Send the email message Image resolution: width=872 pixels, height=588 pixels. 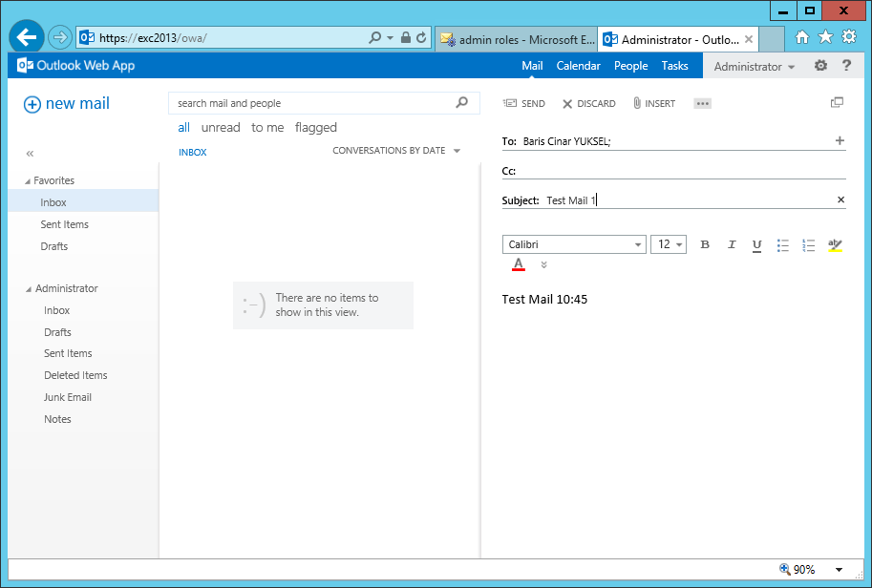click(x=523, y=103)
